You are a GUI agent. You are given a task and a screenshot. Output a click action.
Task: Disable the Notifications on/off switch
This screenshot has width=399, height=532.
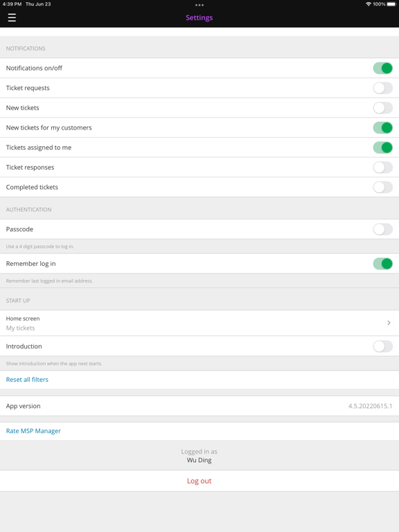[382, 68]
